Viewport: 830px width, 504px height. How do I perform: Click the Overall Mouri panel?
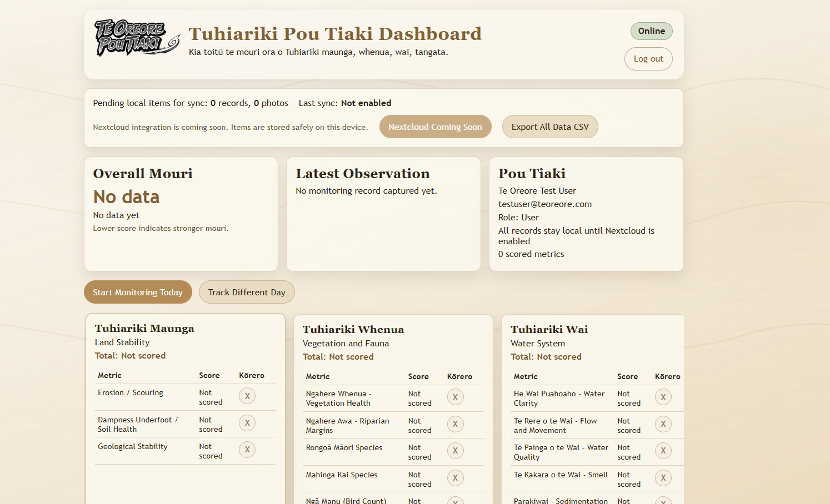click(181, 214)
